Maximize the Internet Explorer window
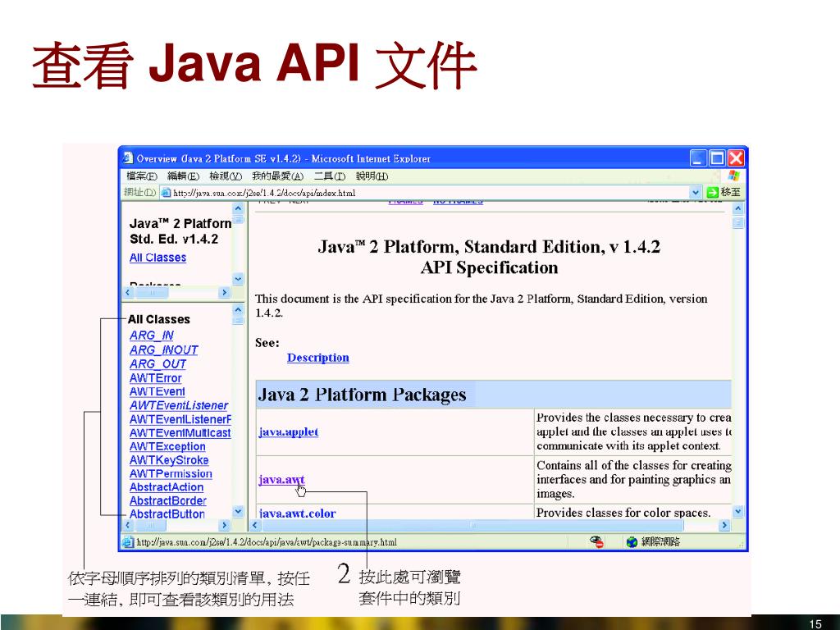 tap(717, 158)
